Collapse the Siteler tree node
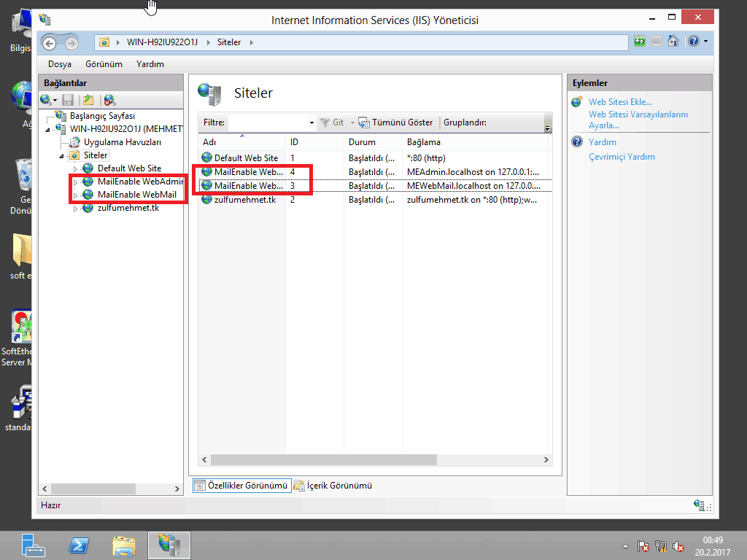The height and width of the screenshot is (560, 747). coord(62,156)
